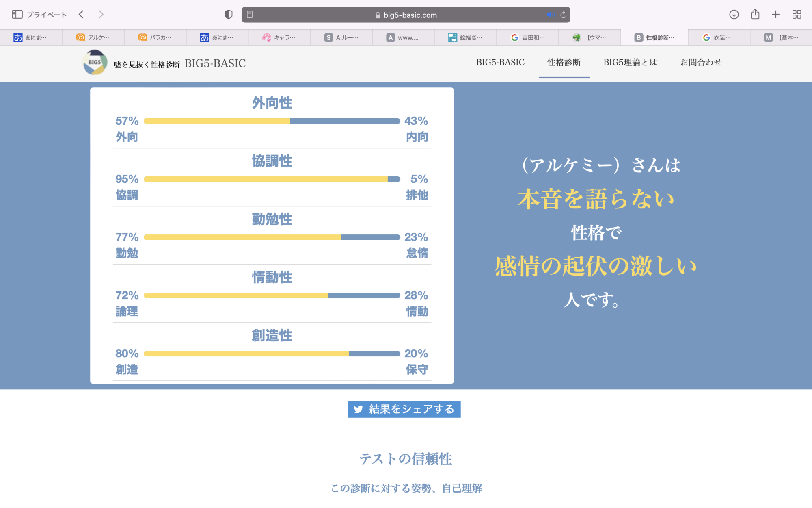812x508 pixels.
Task: Click the 外向性 57% yellow progress bar
Action: click(x=217, y=121)
